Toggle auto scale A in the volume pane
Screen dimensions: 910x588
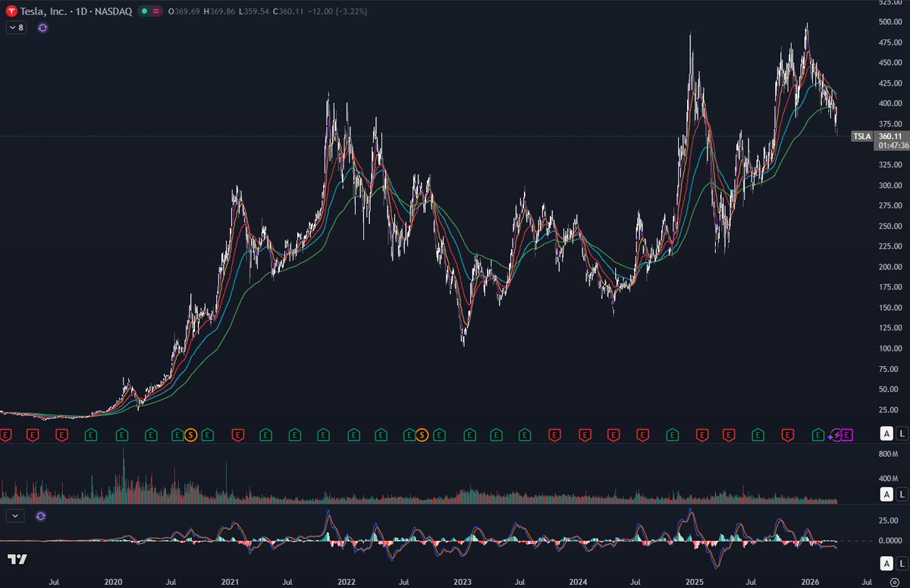tap(886, 495)
